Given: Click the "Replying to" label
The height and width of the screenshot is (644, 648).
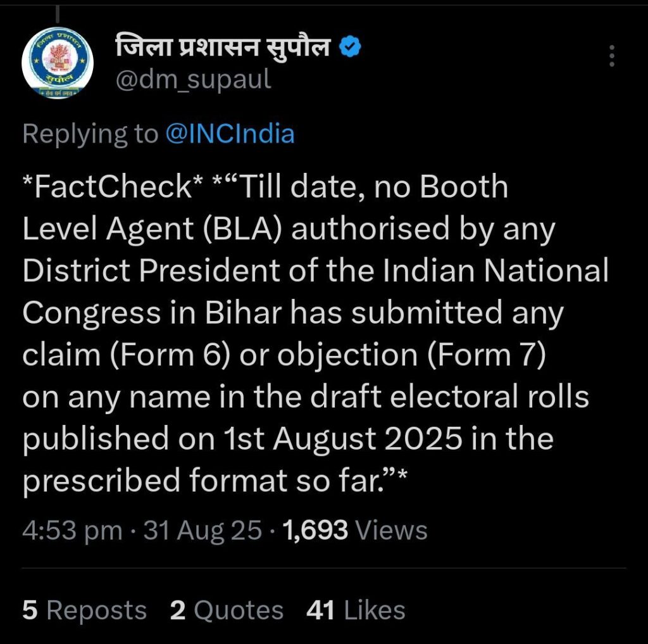Looking at the screenshot, I should pyautogui.click(x=90, y=134).
